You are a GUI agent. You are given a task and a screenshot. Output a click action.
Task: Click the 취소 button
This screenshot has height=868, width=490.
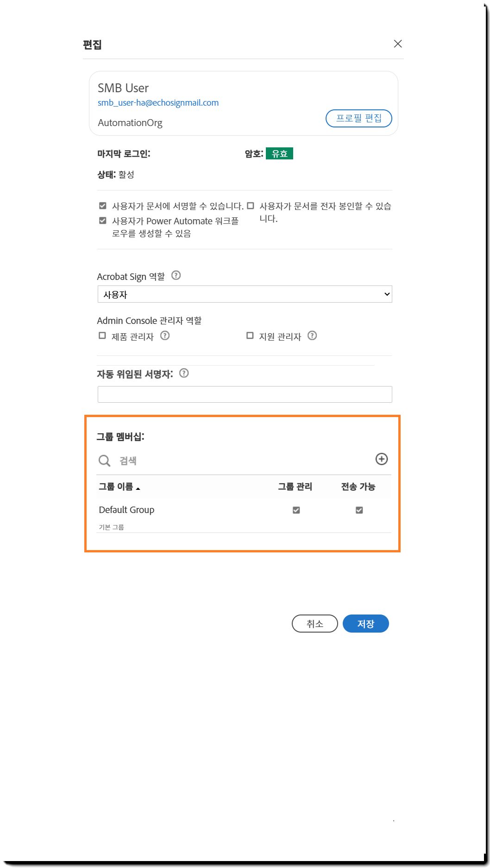315,624
